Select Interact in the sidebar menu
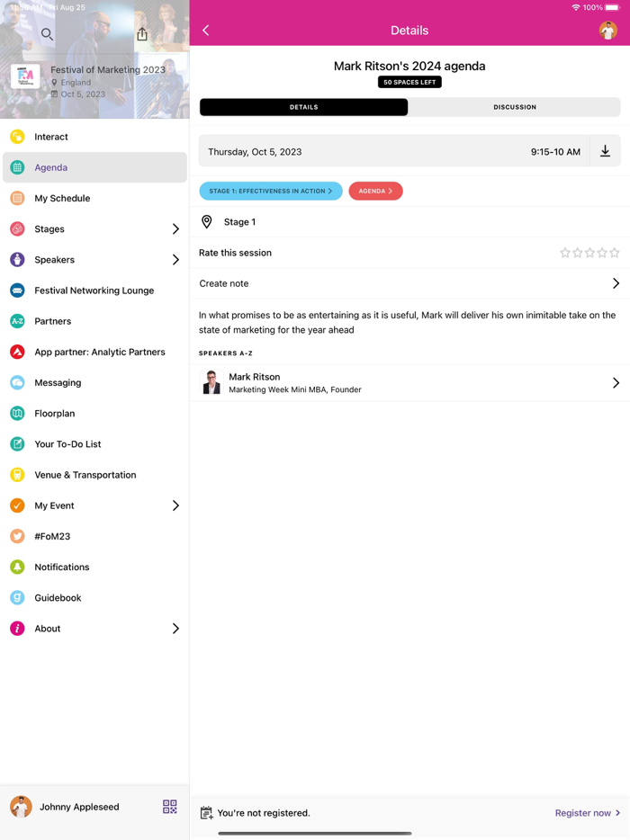Viewport: 630px width, 840px height. point(94,137)
